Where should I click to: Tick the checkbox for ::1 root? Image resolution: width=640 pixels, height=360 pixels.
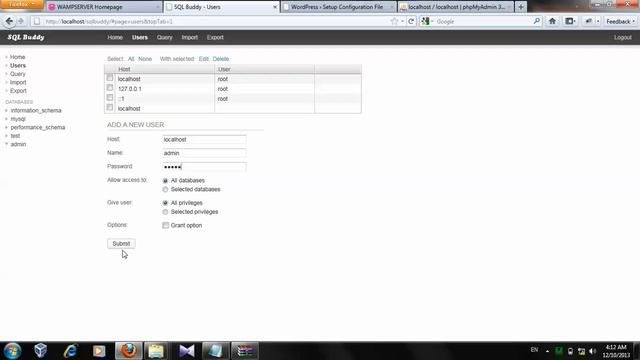(x=110, y=98)
